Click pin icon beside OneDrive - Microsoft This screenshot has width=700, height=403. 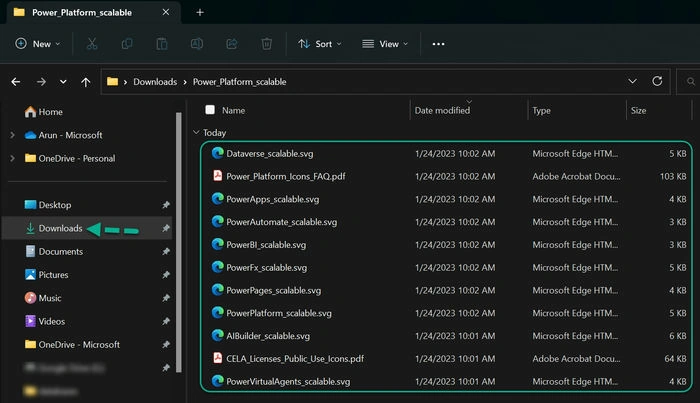coord(166,345)
